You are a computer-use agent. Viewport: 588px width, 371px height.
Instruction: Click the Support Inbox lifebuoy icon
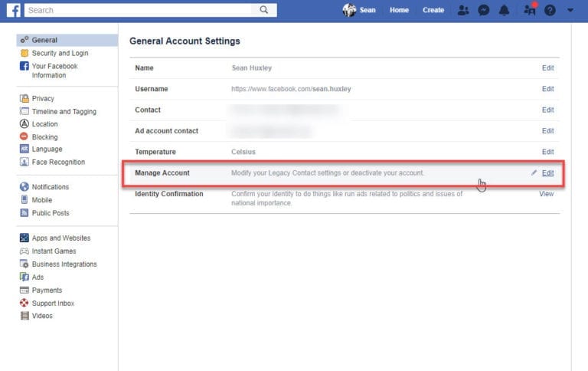point(24,303)
